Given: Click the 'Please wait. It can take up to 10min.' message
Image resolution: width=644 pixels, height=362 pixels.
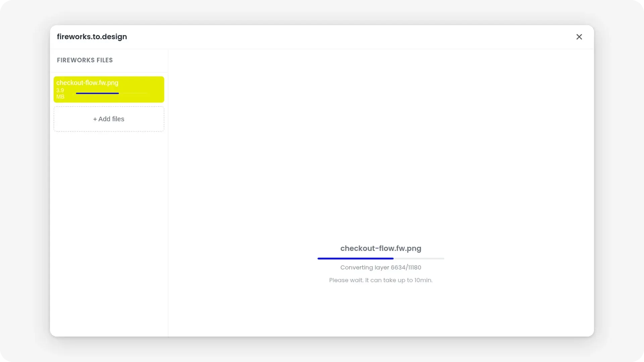Looking at the screenshot, I should coord(381,280).
